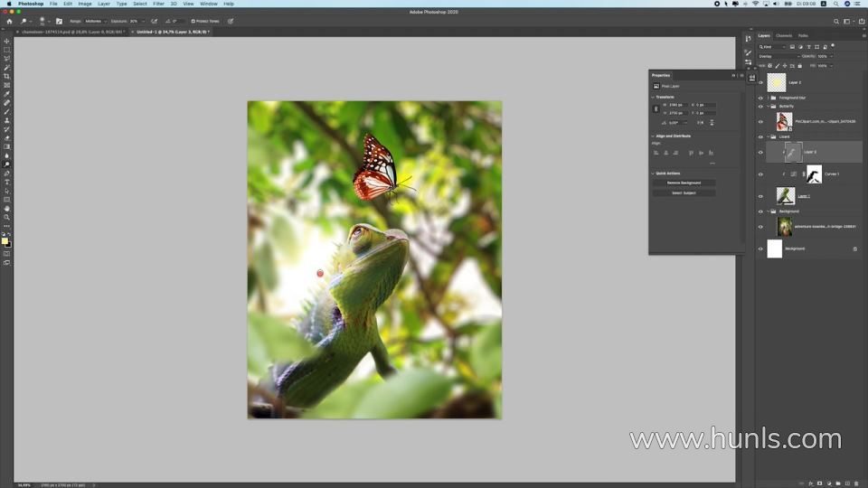Pick the Eyedropper tool
Image resolution: width=868 pixels, height=488 pixels.
[x=6, y=94]
